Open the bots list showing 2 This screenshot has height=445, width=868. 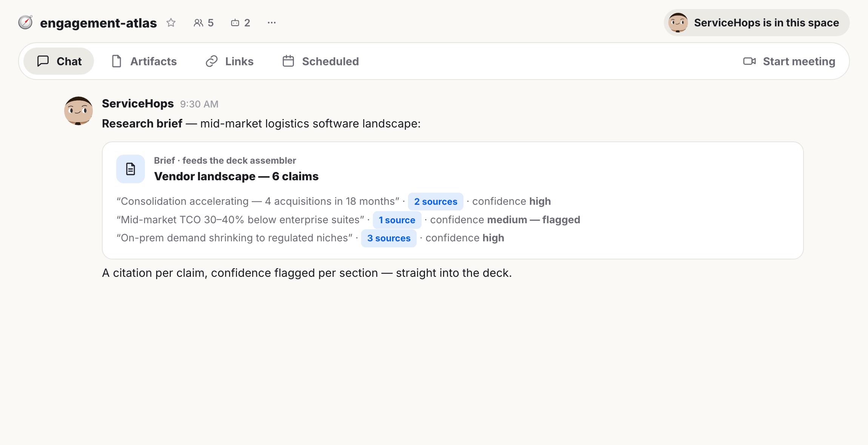(240, 23)
